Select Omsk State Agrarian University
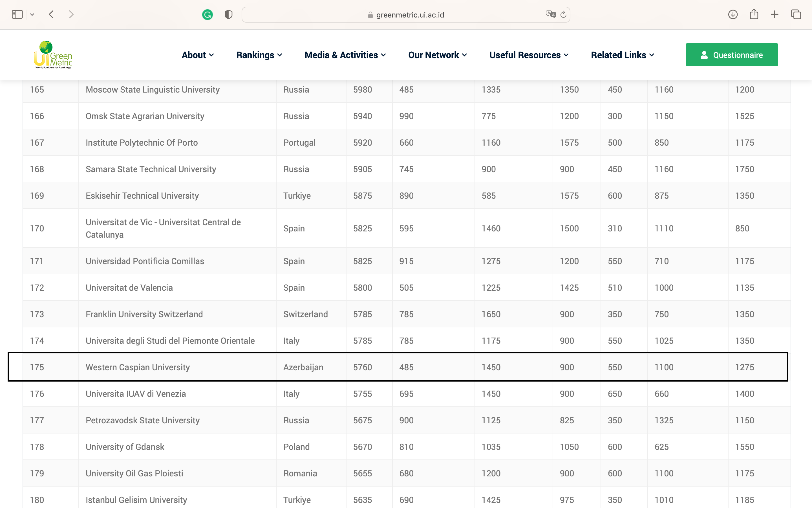812x508 pixels. [x=145, y=116]
